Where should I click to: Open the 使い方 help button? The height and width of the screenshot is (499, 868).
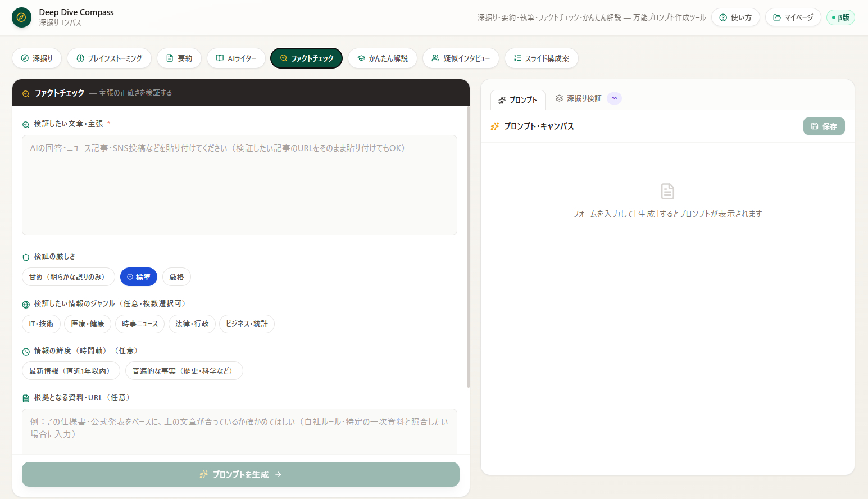[x=735, y=17]
